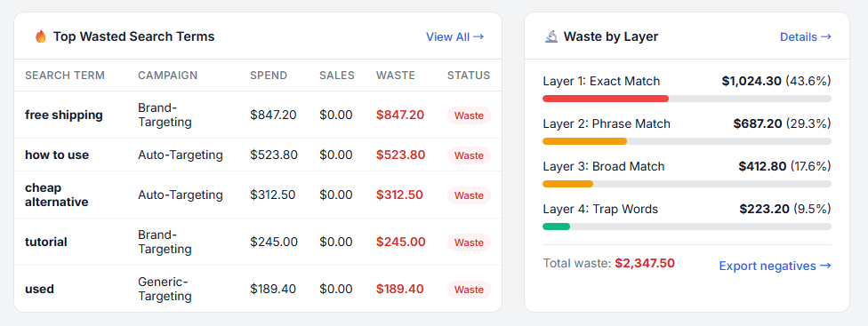The image size is (868, 326).
Task: Click Brand-Targeting campaign in free shipping row
Action: (165, 115)
